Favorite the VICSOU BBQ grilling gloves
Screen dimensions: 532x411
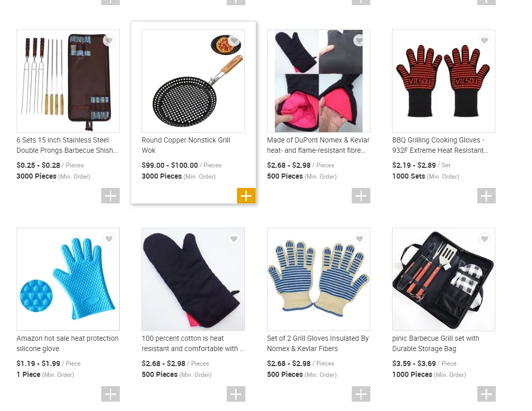coord(484,40)
